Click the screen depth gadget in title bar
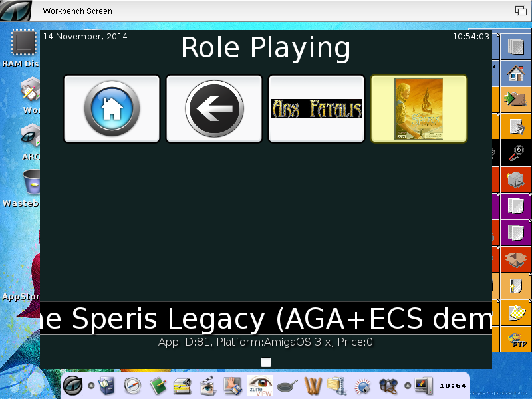 tap(521, 11)
